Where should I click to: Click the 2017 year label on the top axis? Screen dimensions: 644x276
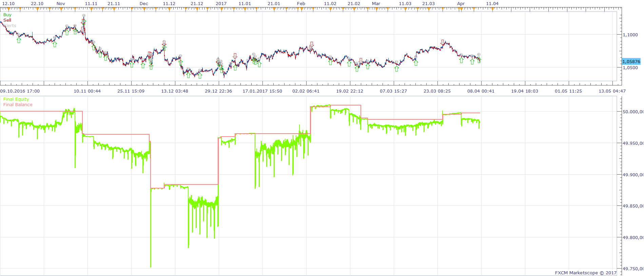pyautogui.click(x=221, y=3)
